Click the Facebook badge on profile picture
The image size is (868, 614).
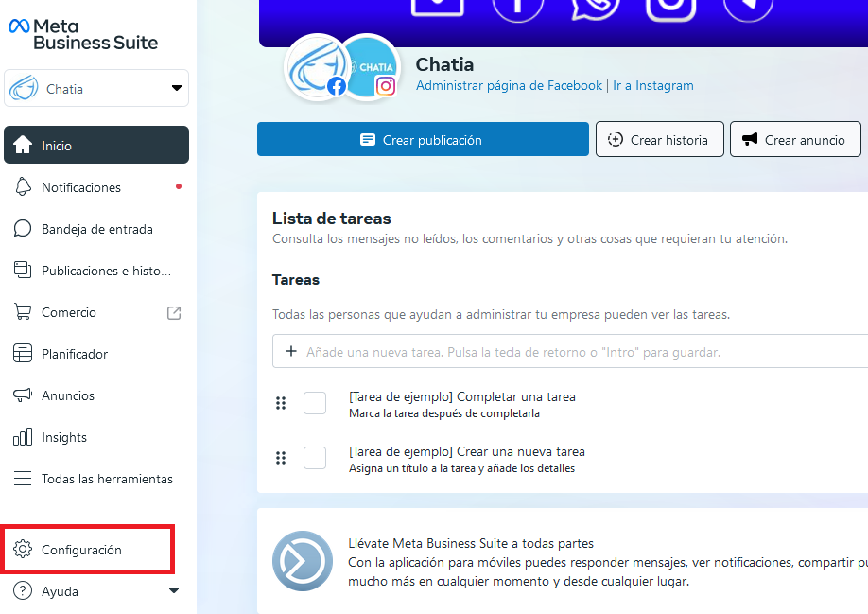coord(336,86)
